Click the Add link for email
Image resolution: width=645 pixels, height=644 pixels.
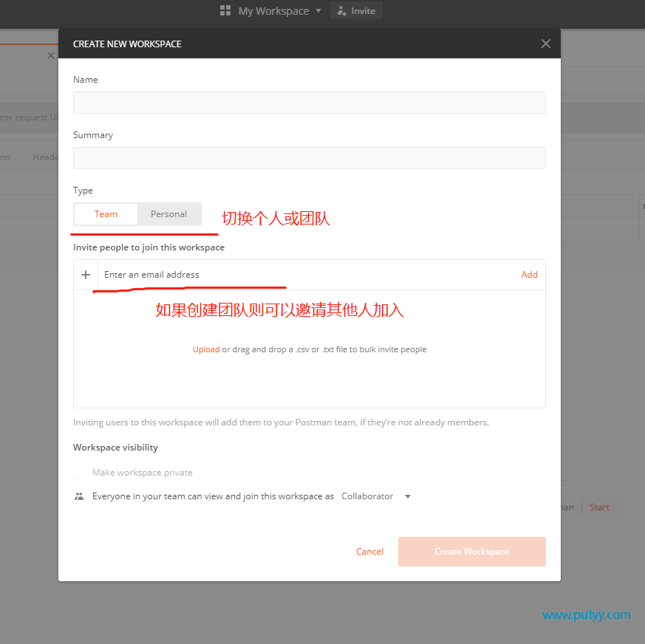pyautogui.click(x=529, y=274)
